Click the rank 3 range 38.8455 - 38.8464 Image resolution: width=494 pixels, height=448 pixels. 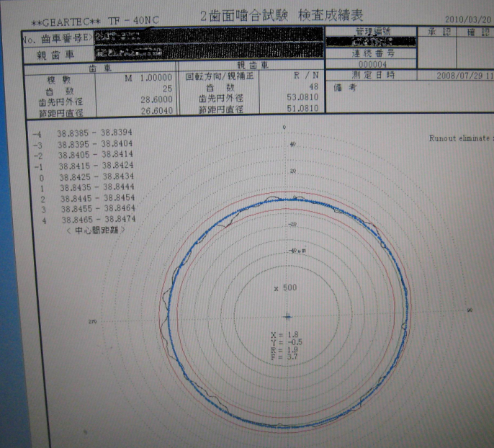(98, 209)
